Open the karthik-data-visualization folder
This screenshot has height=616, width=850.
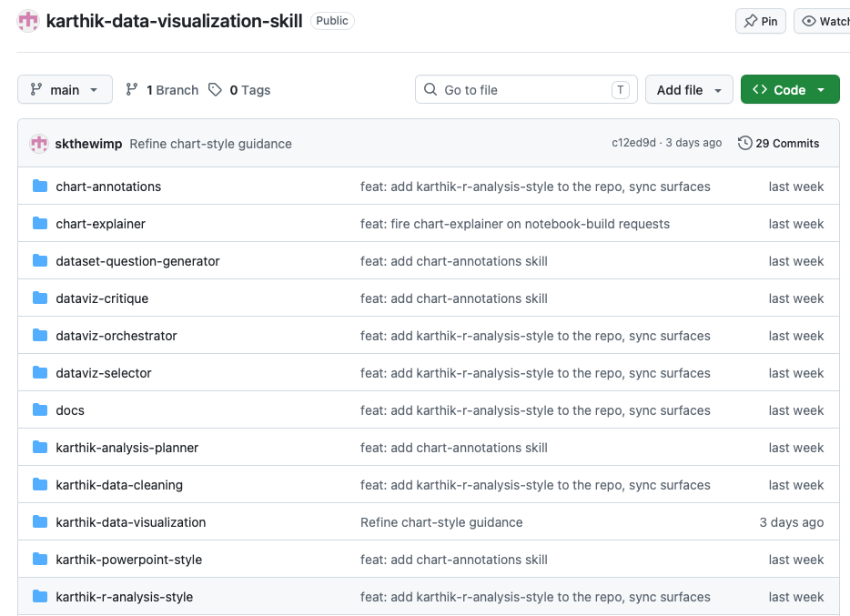click(x=131, y=522)
